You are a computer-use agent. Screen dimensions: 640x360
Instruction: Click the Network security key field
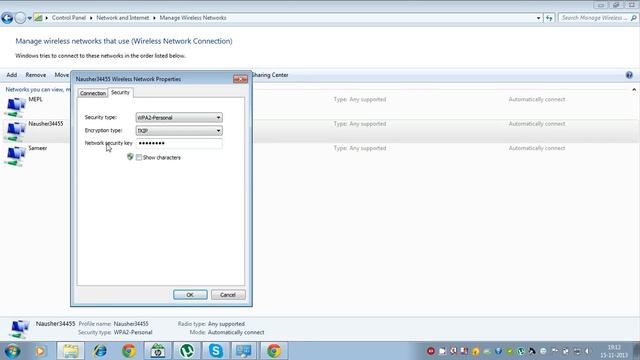tap(179, 143)
